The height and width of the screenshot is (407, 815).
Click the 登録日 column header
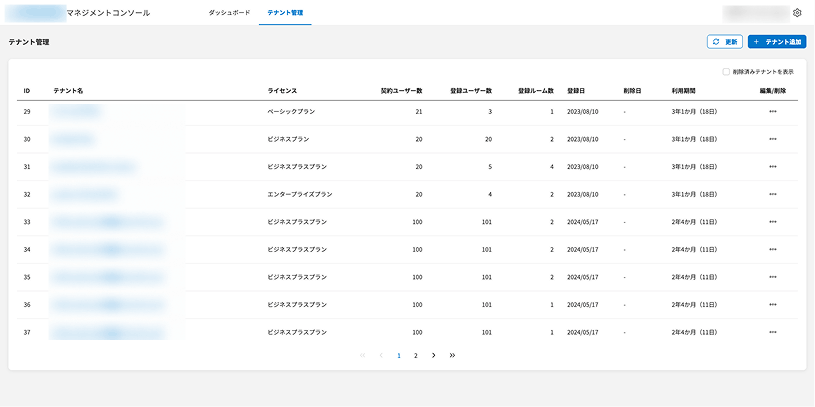[x=576, y=91]
